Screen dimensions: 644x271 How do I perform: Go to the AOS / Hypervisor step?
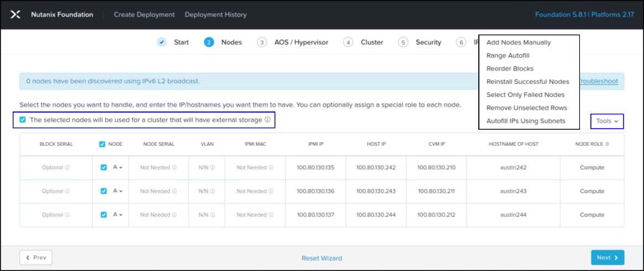302,42
